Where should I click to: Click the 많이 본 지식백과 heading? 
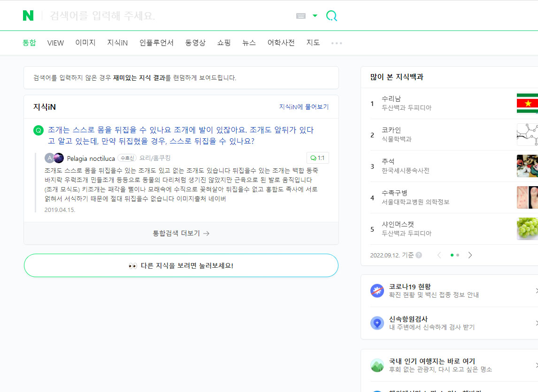point(397,77)
